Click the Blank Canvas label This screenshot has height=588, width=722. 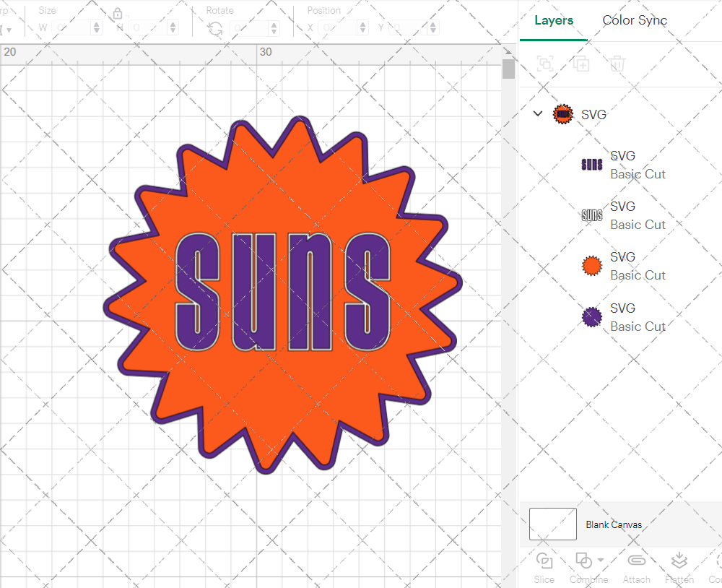coord(613,524)
